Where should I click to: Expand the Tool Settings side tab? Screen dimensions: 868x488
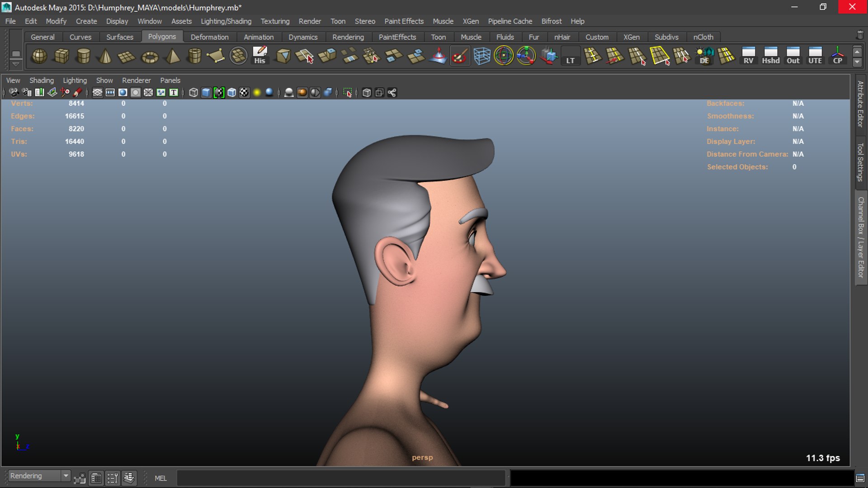[x=860, y=162]
